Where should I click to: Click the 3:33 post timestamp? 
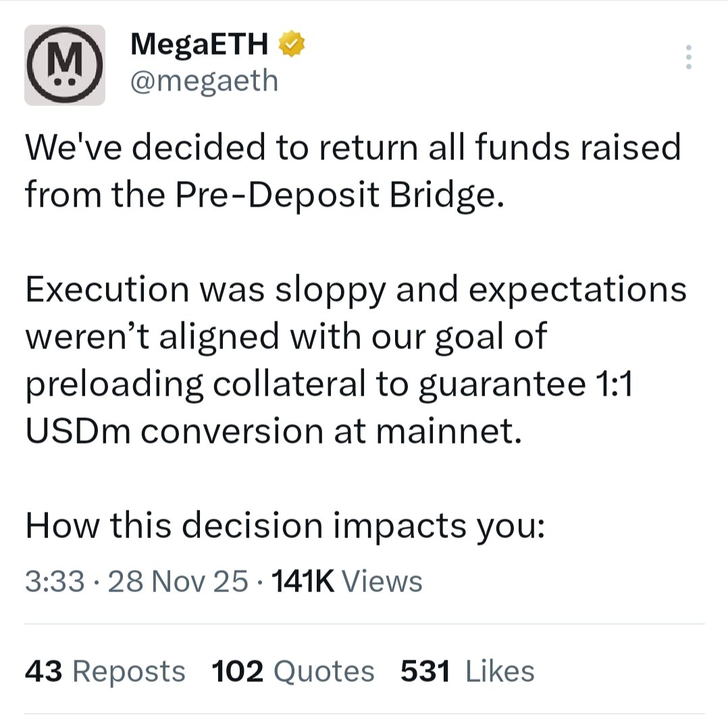click(53, 582)
